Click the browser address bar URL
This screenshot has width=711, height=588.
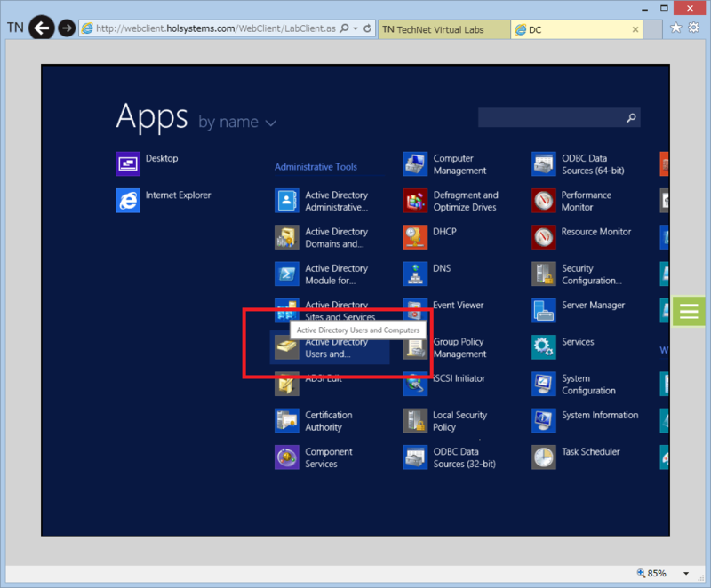pos(216,28)
